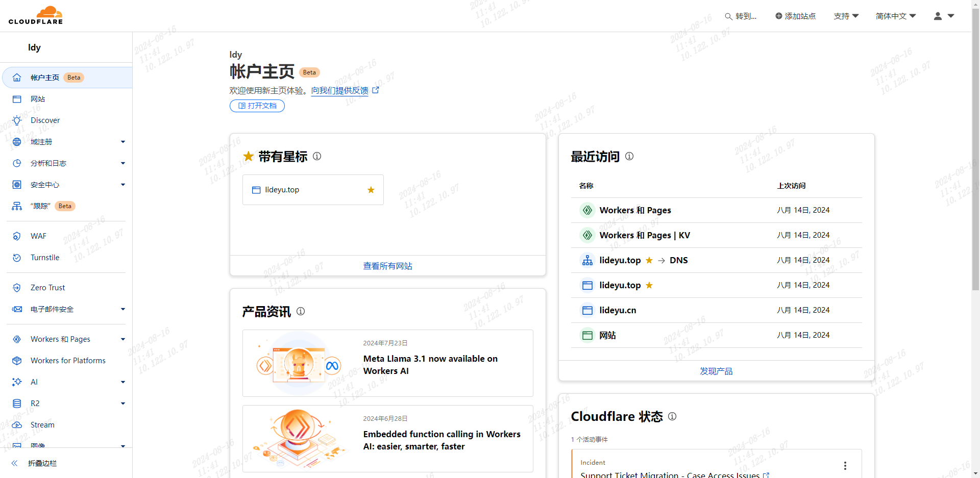This screenshot has width=980, height=478.
Task: Open the 支持 dropdown
Action: (x=846, y=16)
